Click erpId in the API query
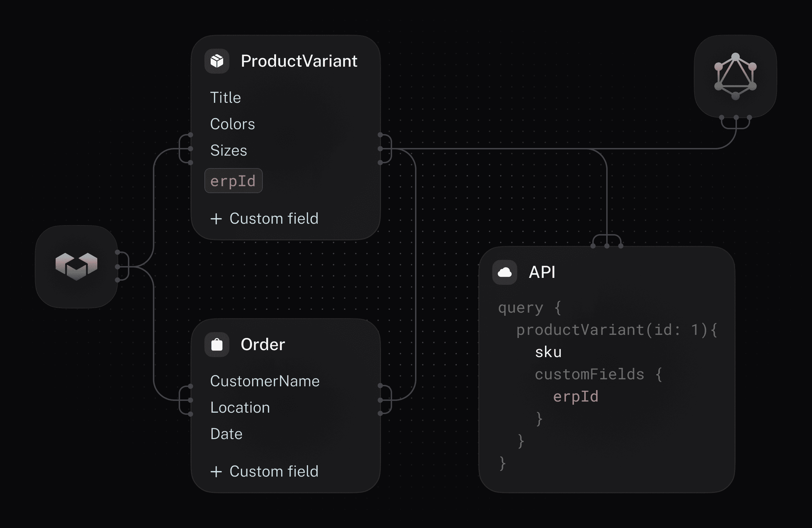 coord(576,396)
